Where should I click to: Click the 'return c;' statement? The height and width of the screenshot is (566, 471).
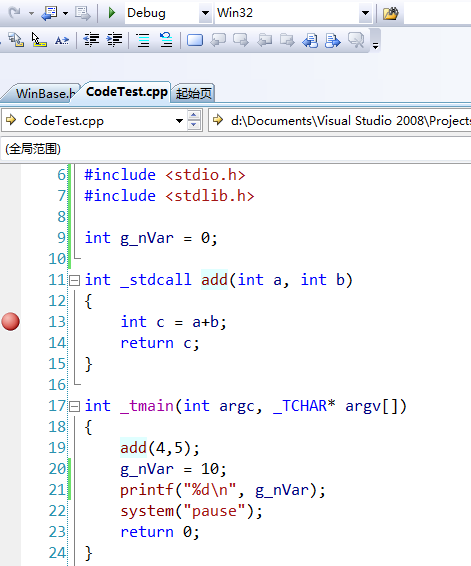pos(160,343)
